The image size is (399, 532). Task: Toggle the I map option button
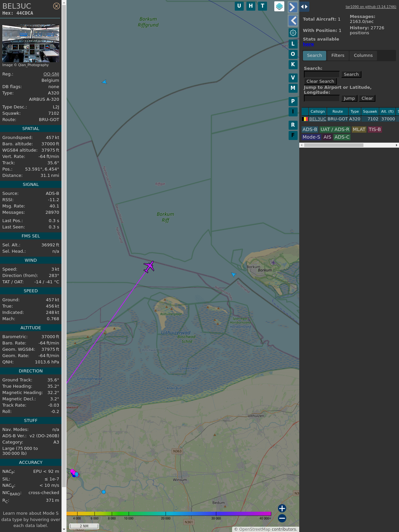point(293,112)
